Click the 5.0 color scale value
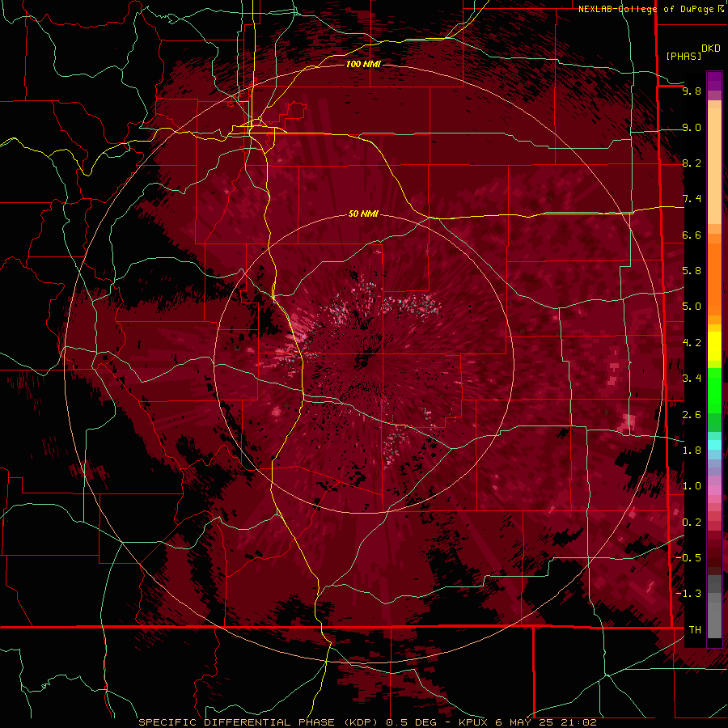 point(692,307)
